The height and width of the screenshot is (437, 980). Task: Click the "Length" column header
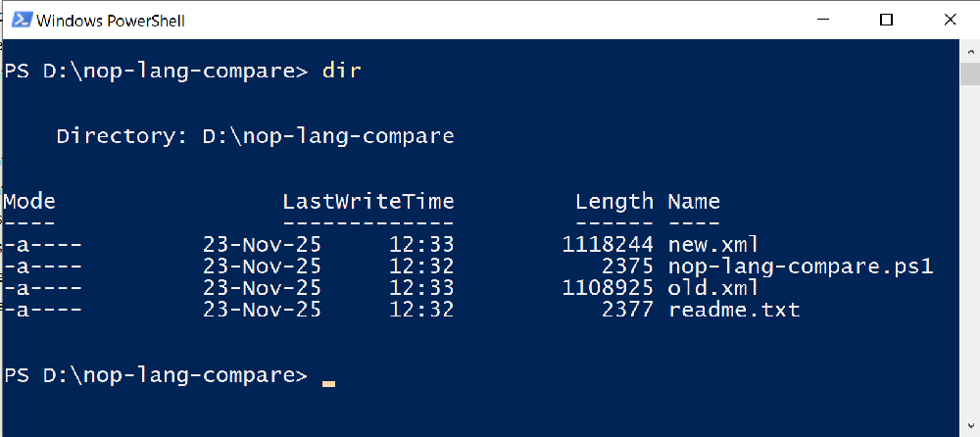coord(613,202)
